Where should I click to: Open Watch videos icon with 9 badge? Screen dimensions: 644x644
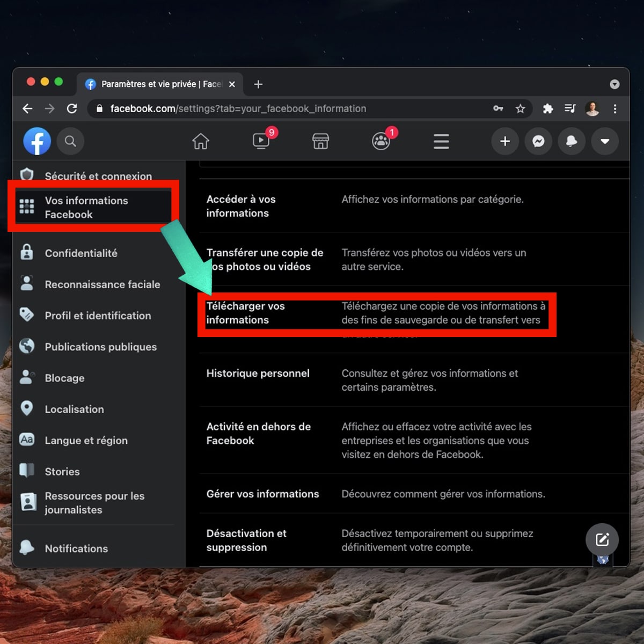(261, 141)
